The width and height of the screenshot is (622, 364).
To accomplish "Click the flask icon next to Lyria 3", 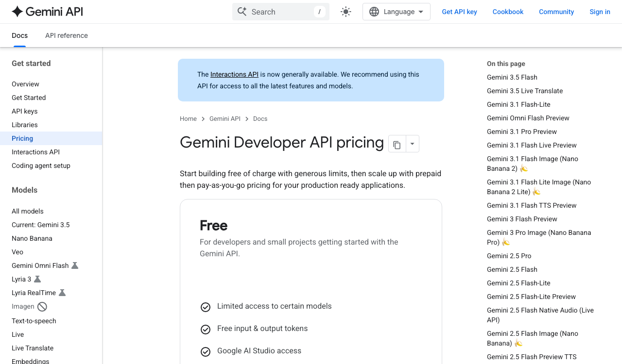I will (37, 279).
